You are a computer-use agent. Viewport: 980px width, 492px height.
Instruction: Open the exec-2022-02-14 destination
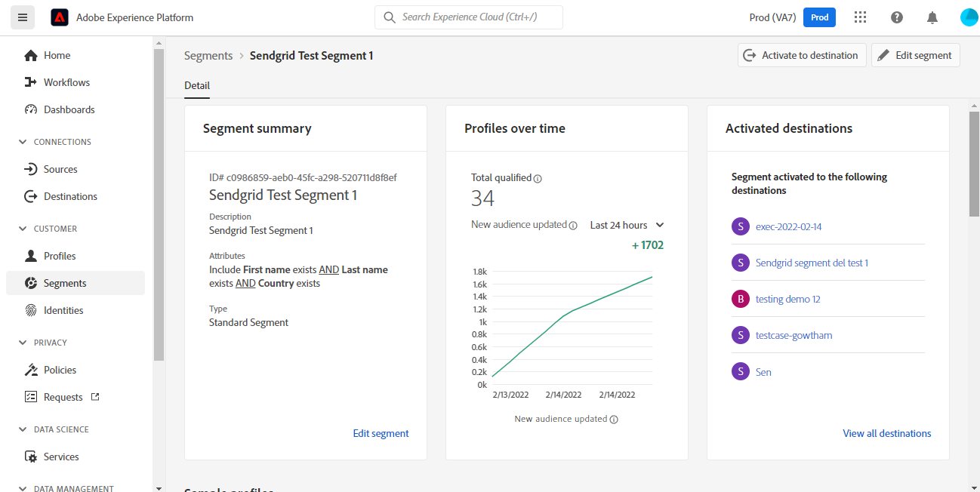(788, 226)
